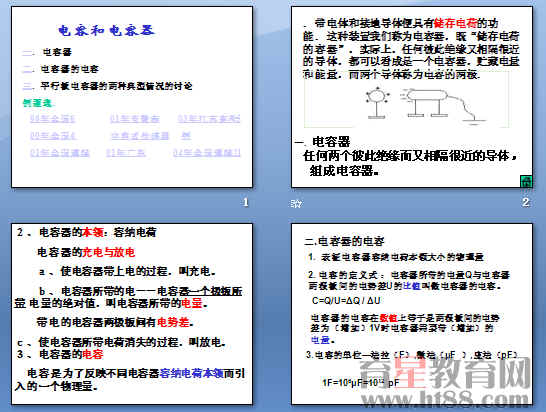Click outline item 三 about 平行板电容器
Image resolution: width=546 pixels, height=412 pixels.
point(107,86)
